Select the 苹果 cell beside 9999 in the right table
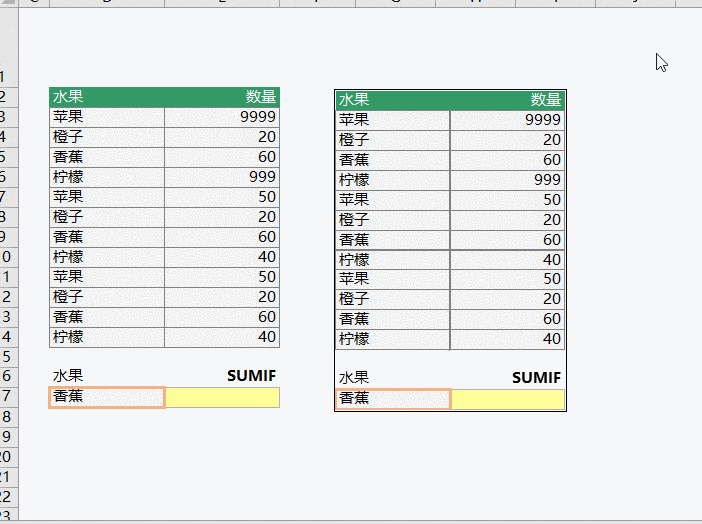 click(x=393, y=120)
